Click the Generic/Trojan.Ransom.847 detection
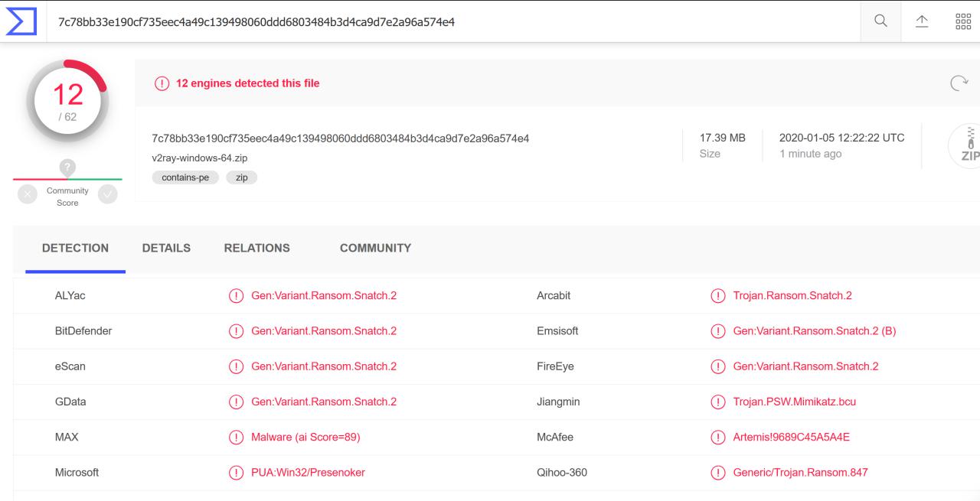This screenshot has width=980, height=501. (801, 473)
